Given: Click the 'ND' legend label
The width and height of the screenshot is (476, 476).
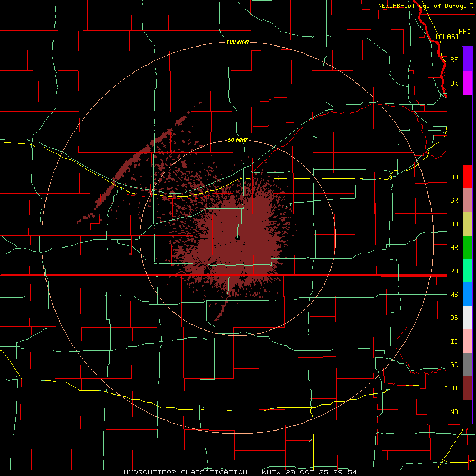Looking at the screenshot, I should [x=454, y=412].
